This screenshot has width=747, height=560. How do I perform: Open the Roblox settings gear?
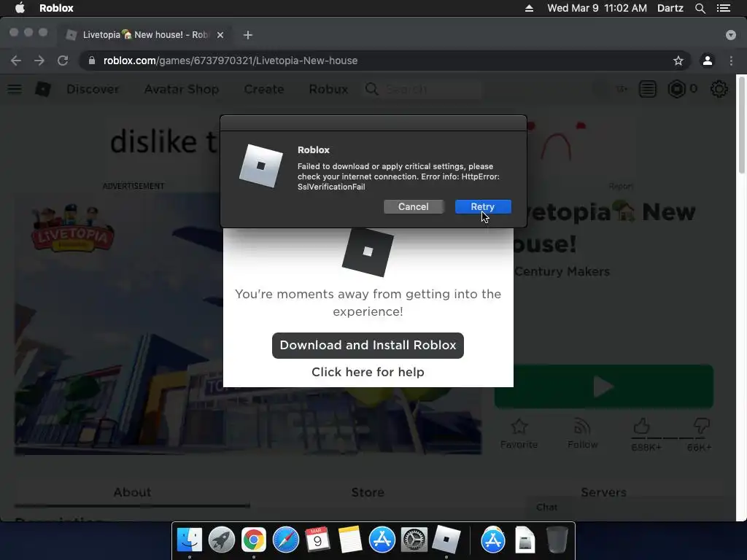[719, 89]
